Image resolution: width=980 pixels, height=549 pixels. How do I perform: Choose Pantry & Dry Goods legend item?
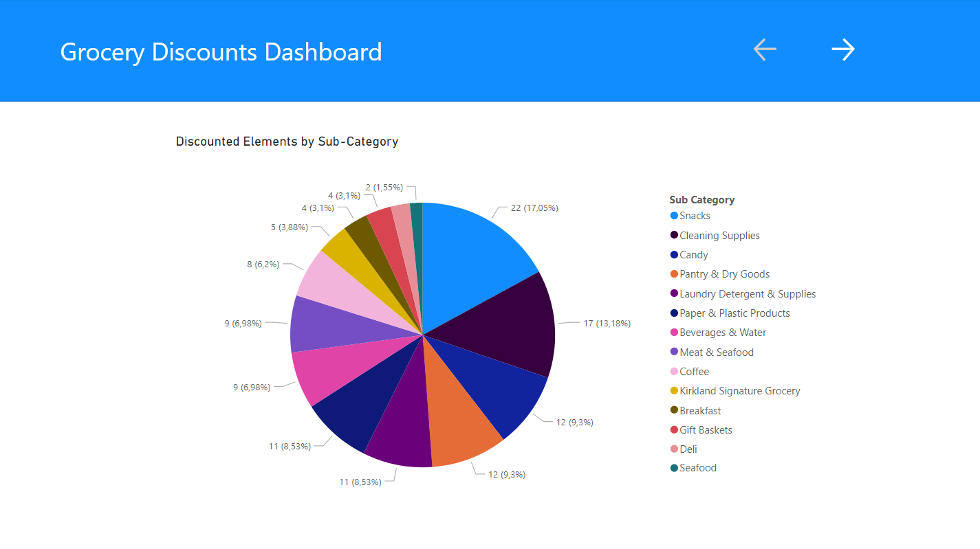click(724, 274)
